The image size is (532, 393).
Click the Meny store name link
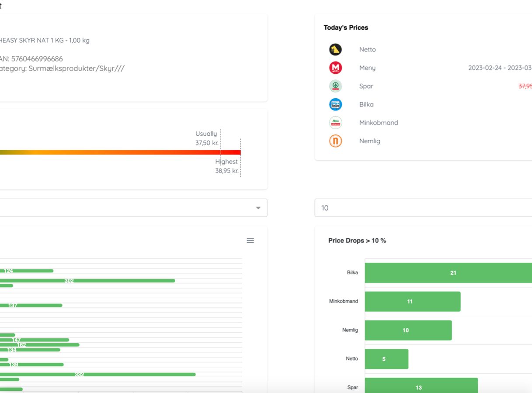[367, 68]
